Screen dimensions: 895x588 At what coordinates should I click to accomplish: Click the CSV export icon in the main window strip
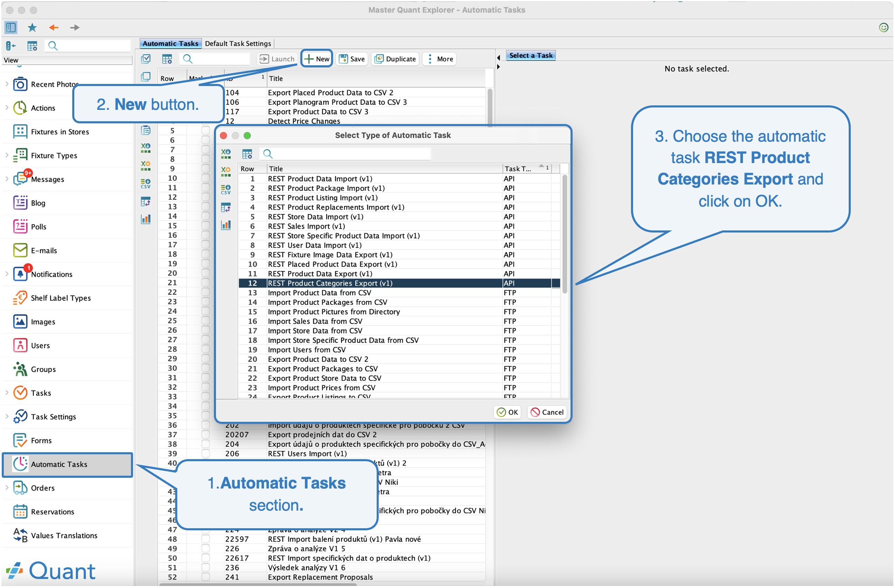click(146, 184)
